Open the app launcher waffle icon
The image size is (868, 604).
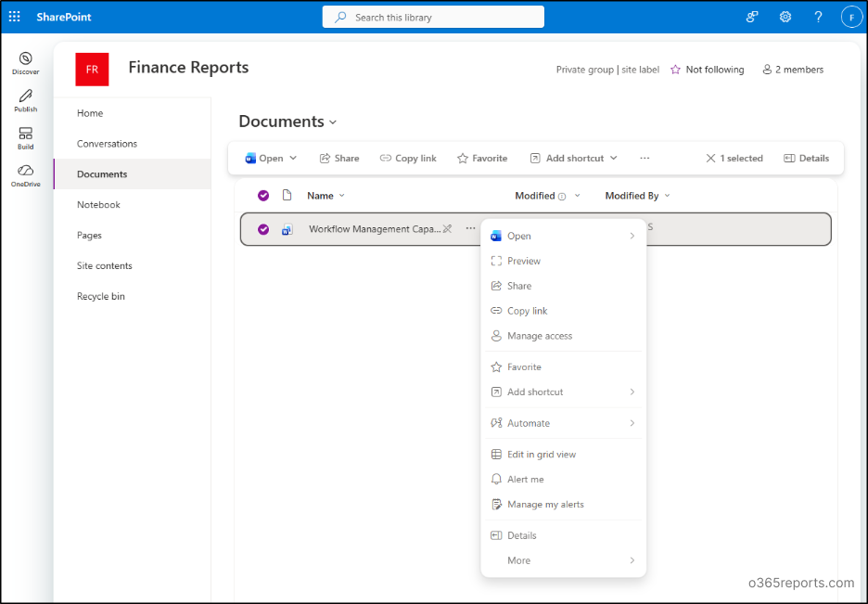14,17
